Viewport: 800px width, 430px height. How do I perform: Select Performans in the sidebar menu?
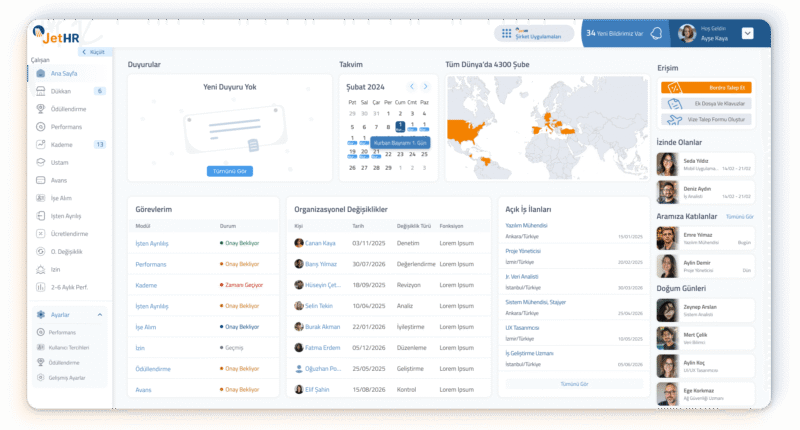(x=66, y=127)
